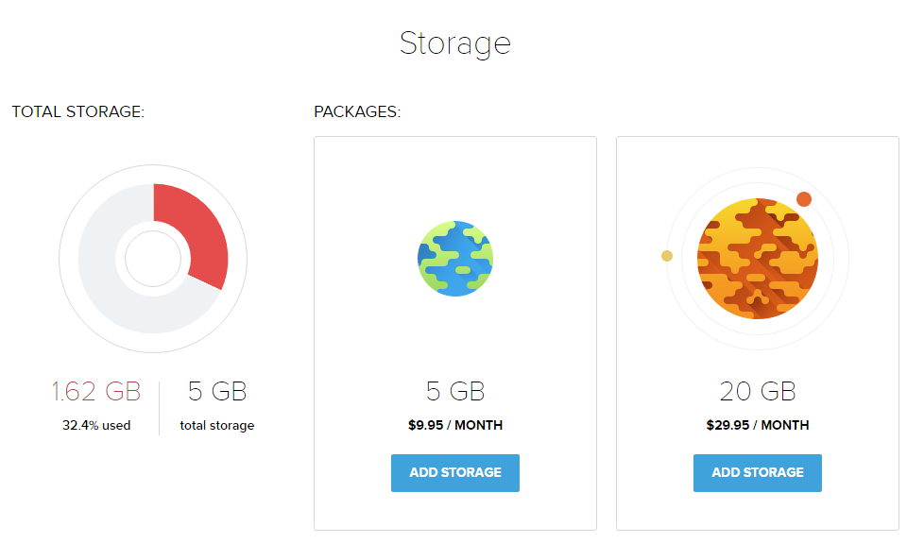The width and height of the screenshot is (924, 560).
Task: Click the small yellow moon dot
Action: pyautogui.click(x=667, y=256)
